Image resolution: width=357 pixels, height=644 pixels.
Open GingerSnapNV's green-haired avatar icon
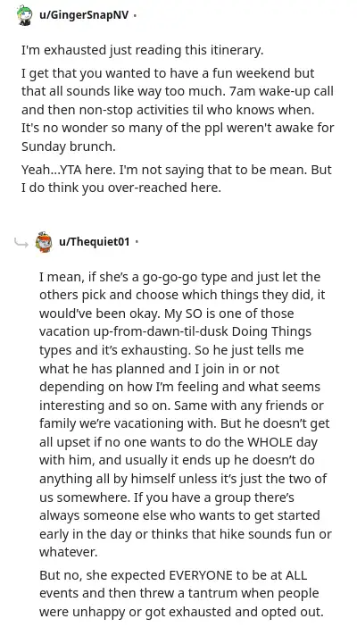click(x=26, y=16)
